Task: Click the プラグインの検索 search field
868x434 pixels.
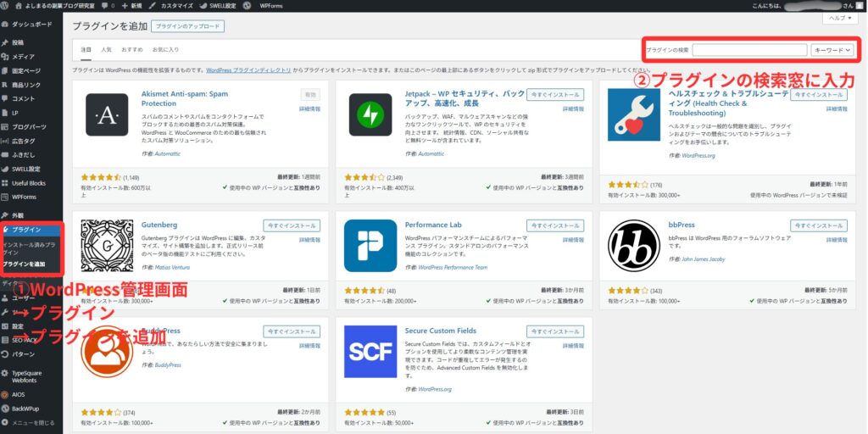Action: [x=748, y=50]
